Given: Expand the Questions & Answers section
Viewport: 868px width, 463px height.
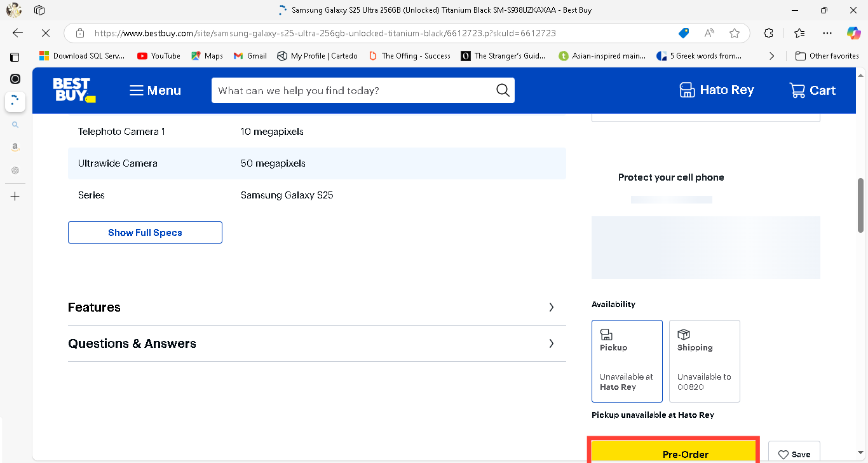Looking at the screenshot, I should (x=316, y=343).
